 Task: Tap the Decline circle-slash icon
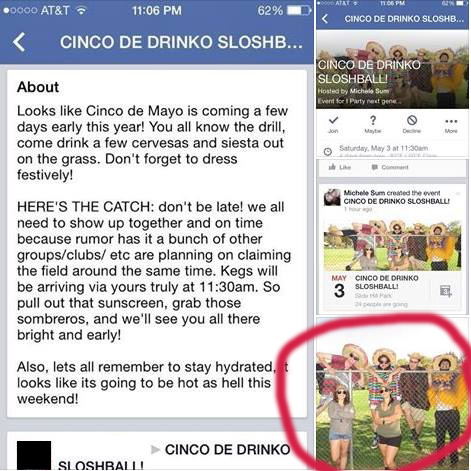coord(412,120)
